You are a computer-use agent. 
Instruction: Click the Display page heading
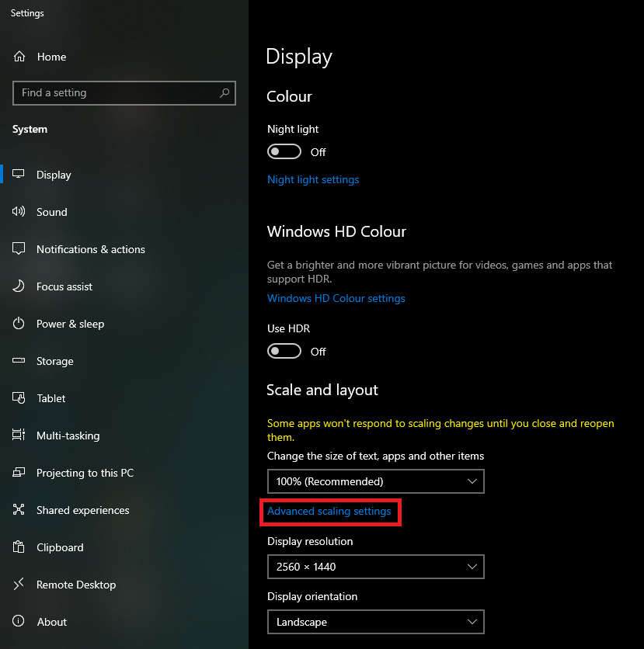pyautogui.click(x=299, y=57)
